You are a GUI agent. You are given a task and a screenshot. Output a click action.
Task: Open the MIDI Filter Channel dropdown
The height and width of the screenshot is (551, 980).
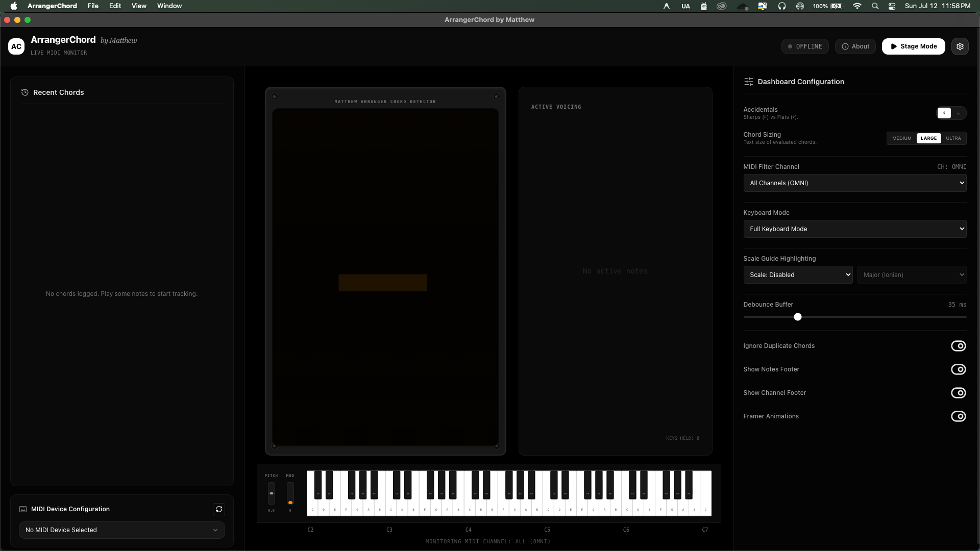[855, 183]
